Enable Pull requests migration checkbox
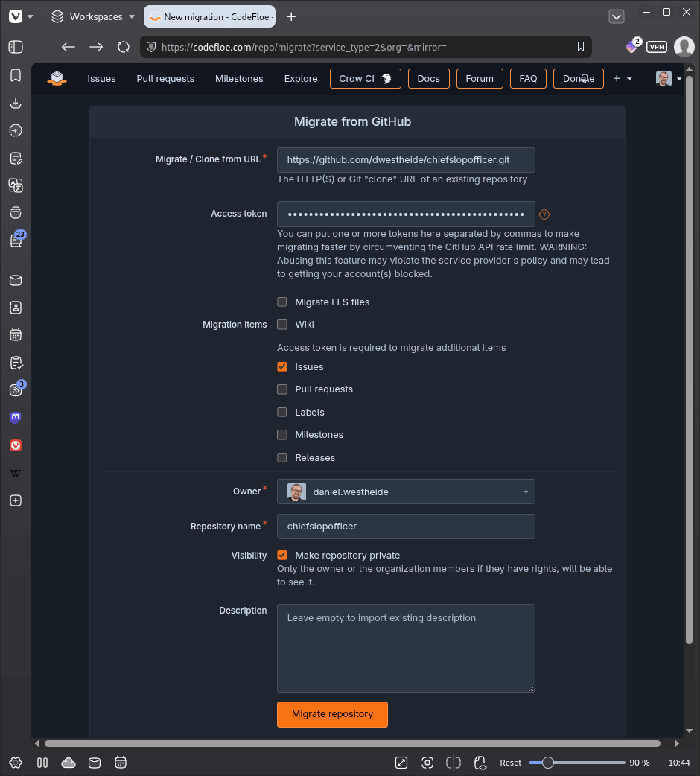Image resolution: width=700 pixels, height=776 pixels. [282, 389]
